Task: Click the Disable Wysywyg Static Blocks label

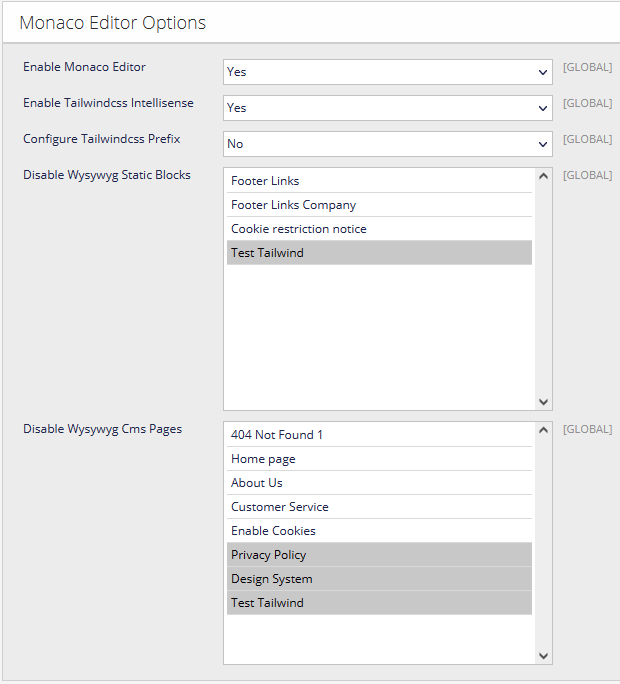Action: [x=107, y=175]
